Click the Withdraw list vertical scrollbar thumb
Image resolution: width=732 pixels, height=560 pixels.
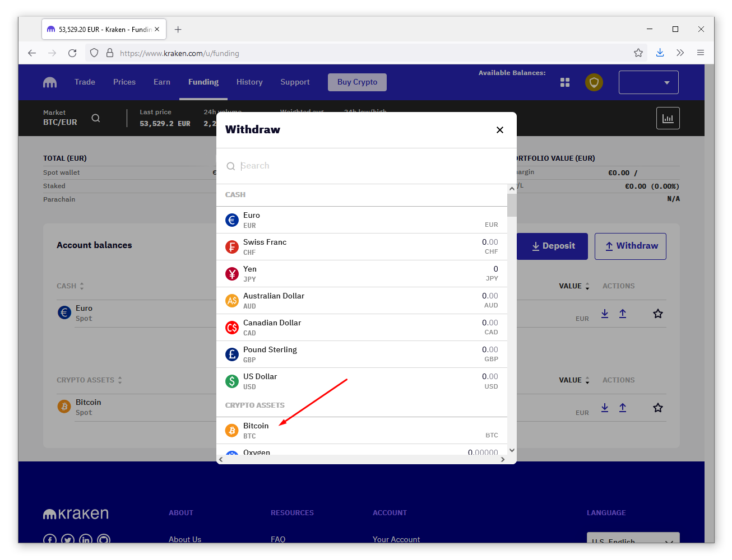512,205
